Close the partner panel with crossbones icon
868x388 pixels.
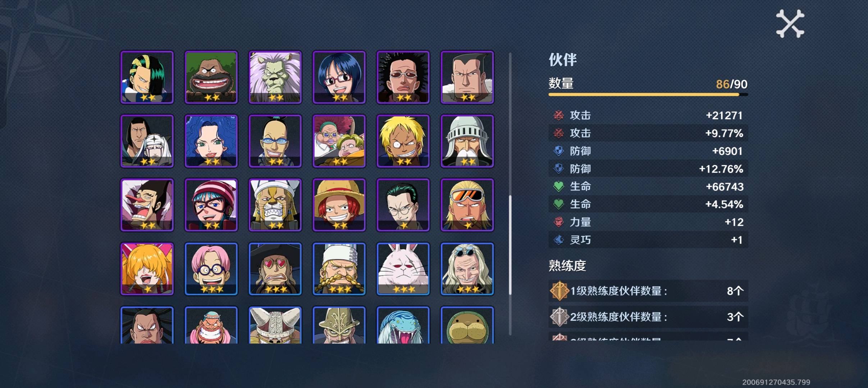click(x=790, y=24)
